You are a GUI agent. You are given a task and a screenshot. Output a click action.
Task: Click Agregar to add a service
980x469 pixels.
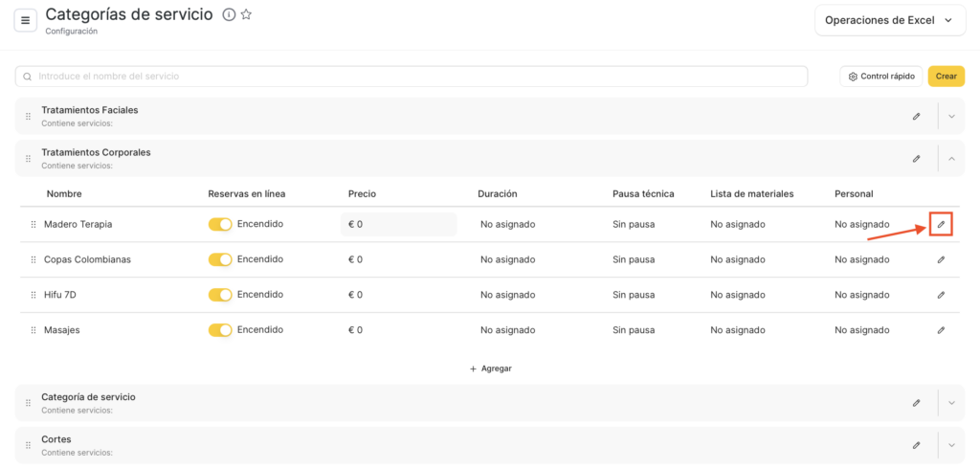pos(490,368)
